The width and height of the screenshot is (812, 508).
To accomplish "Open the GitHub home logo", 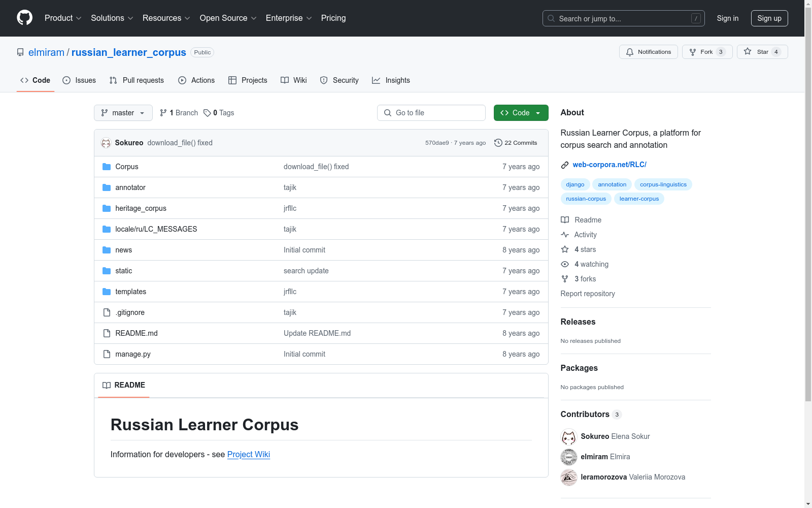I will [x=24, y=18].
